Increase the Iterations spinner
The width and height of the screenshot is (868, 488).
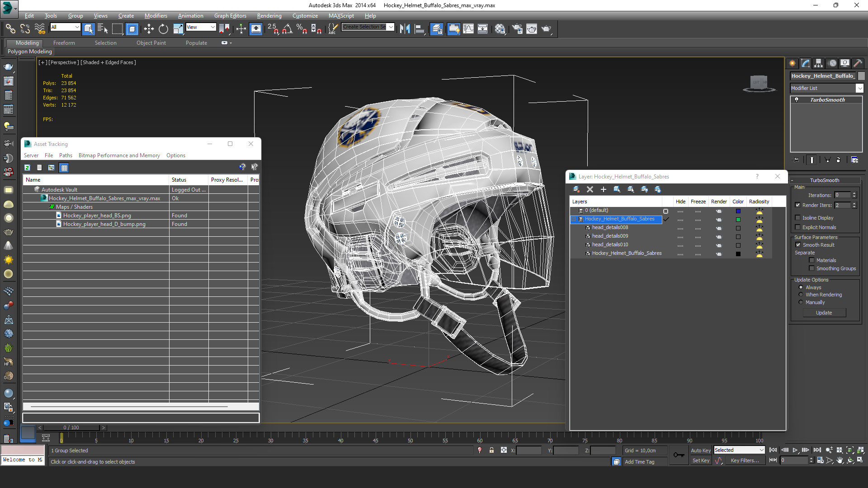point(854,193)
